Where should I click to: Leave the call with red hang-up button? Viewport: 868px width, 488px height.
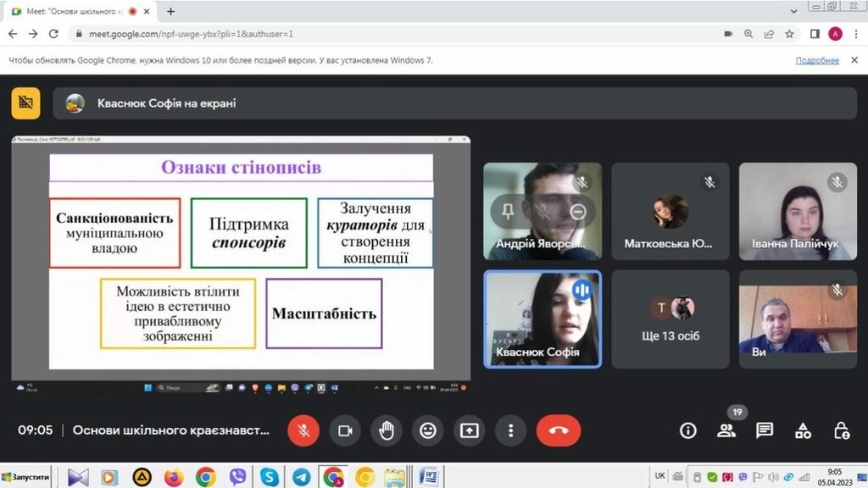pyautogui.click(x=558, y=430)
